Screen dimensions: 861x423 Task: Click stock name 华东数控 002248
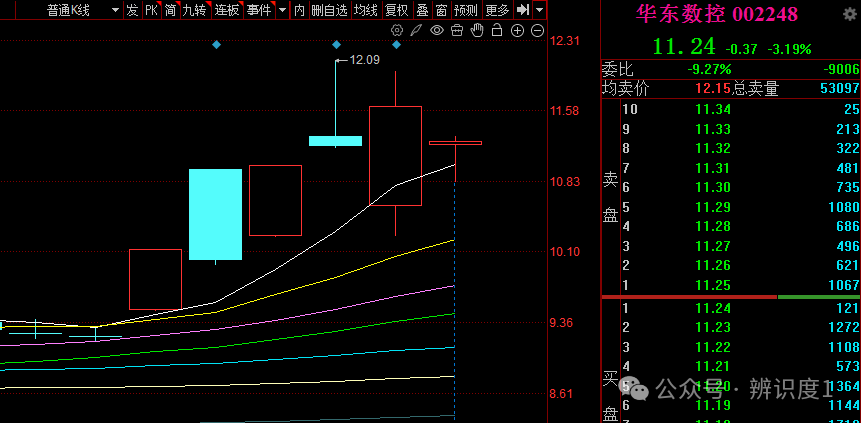717,14
